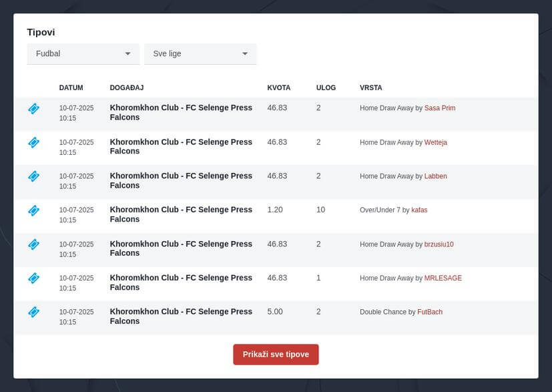Screen dimensions: 552x392
Task: Open Sasa Prim user profile link
Action: pyautogui.click(x=440, y=108)
